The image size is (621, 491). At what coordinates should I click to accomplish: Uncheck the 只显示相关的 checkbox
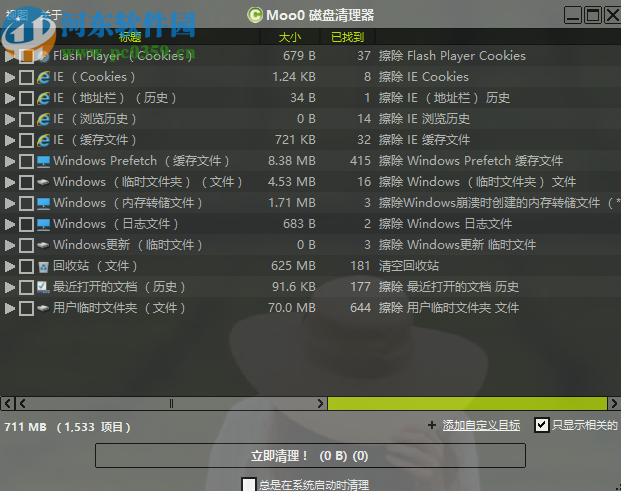tap(542, 425)
